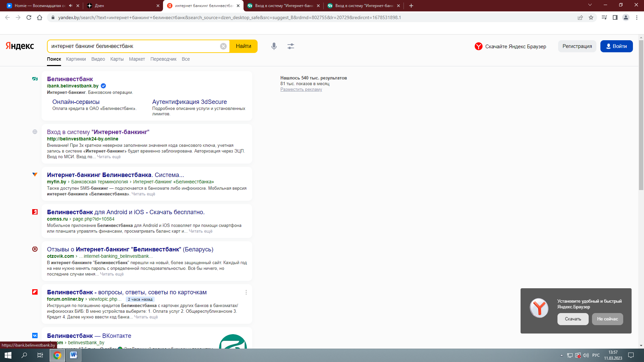Open the Белинвестбанк ibank result title

pos(70,79)
